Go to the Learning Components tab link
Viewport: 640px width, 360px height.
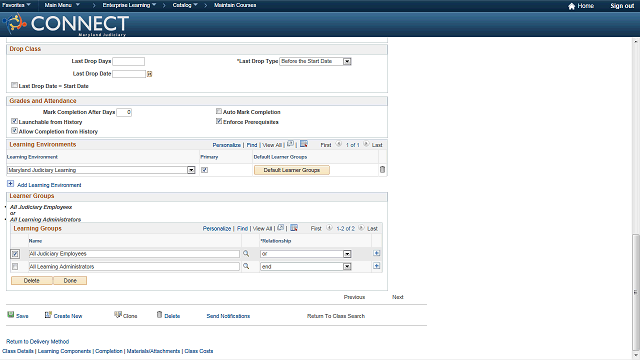click(64, 351)
